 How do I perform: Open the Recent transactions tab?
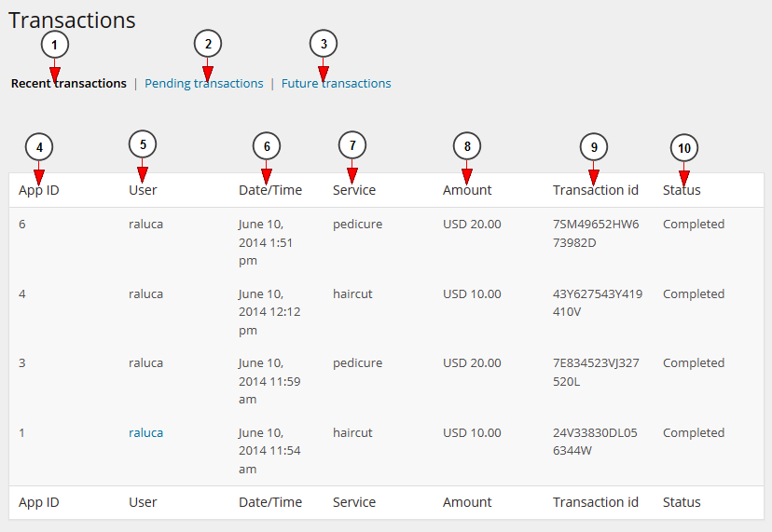pyautogui.click(x=69, y=84)
